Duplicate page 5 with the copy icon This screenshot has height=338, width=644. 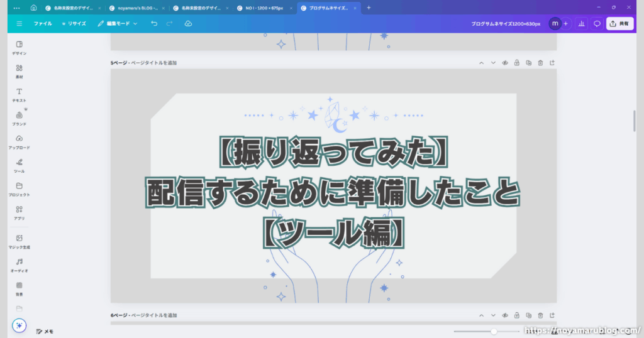pos(528,63)
